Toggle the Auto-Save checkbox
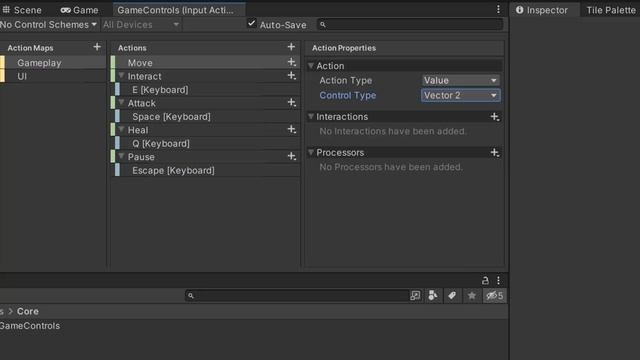Screen dimensions: 640x360 click(251, 24)
